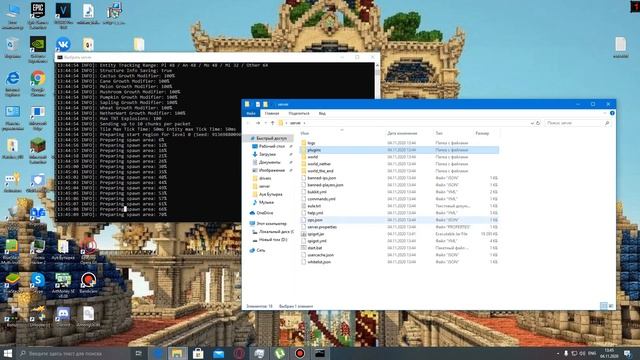Open the address bar history dropdown

(x=532, y=123)
